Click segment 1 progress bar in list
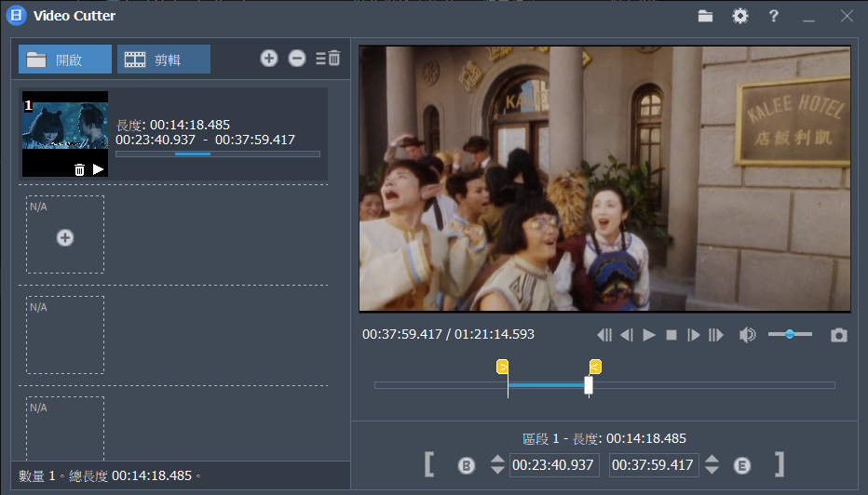The width and height of the screenshot is (868, 495). (218, 154)
